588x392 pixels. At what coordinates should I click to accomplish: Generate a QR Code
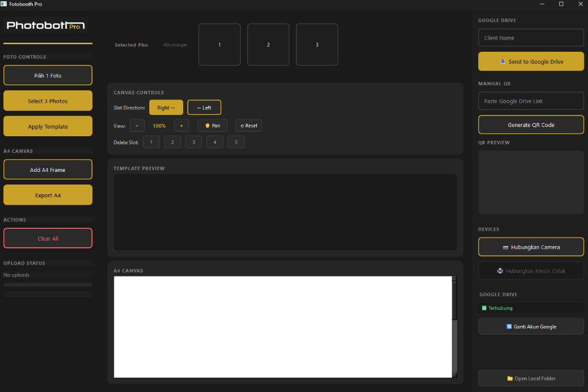click(x=531, y=124)
